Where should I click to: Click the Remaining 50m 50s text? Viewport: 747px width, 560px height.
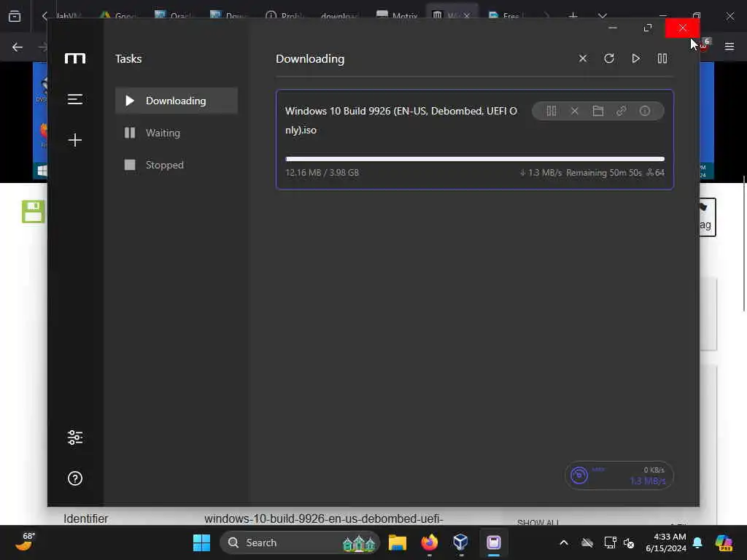coord(603,172)
